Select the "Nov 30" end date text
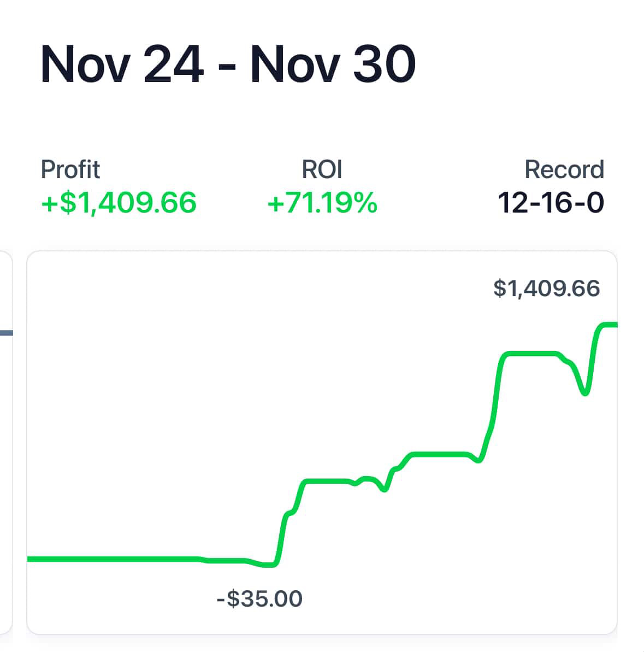 point(333,64)
